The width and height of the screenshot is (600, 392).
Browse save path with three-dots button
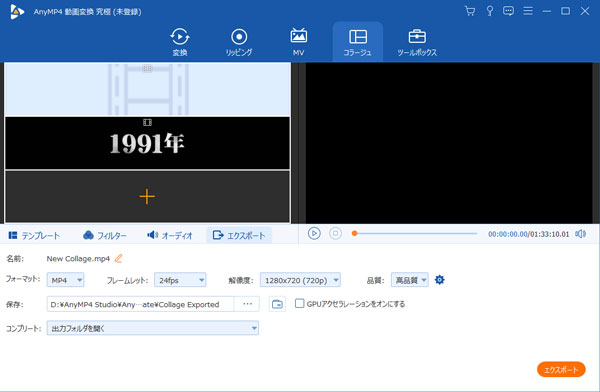click(x=247, y=304)
